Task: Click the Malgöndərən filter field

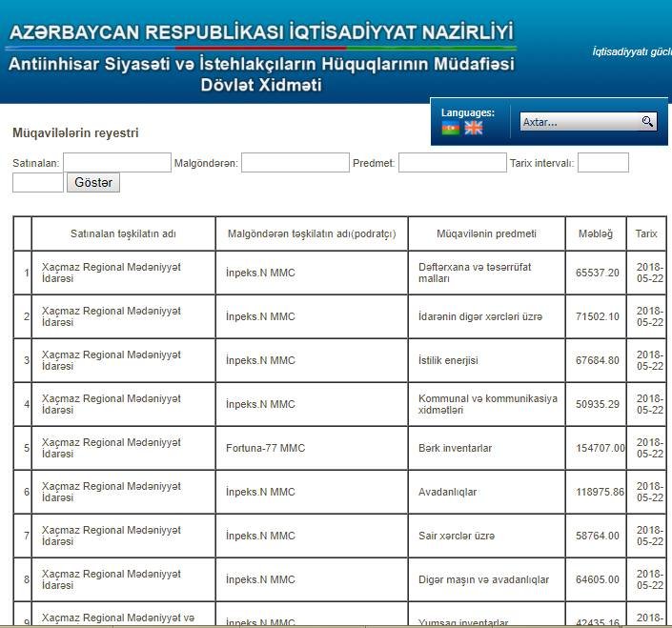Action: pyautogui.click(x=295, y=163)
